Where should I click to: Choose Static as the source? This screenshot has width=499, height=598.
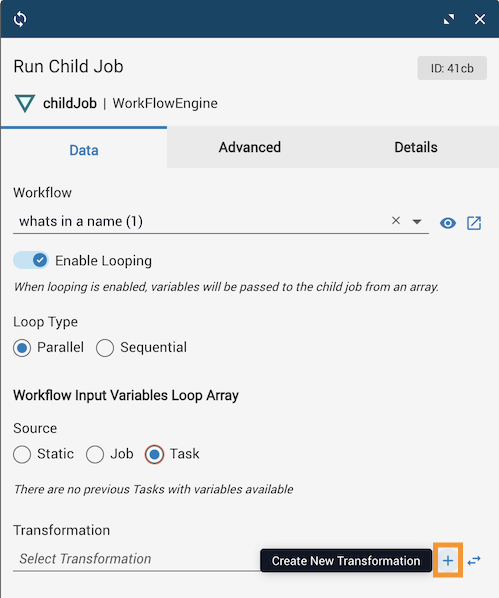[x=22, y=454]
